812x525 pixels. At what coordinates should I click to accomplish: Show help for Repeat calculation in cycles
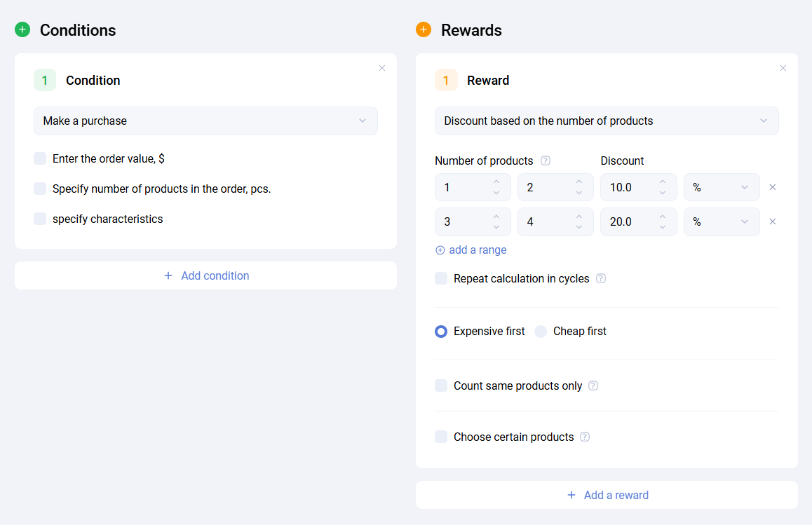(x=601, y=278)
